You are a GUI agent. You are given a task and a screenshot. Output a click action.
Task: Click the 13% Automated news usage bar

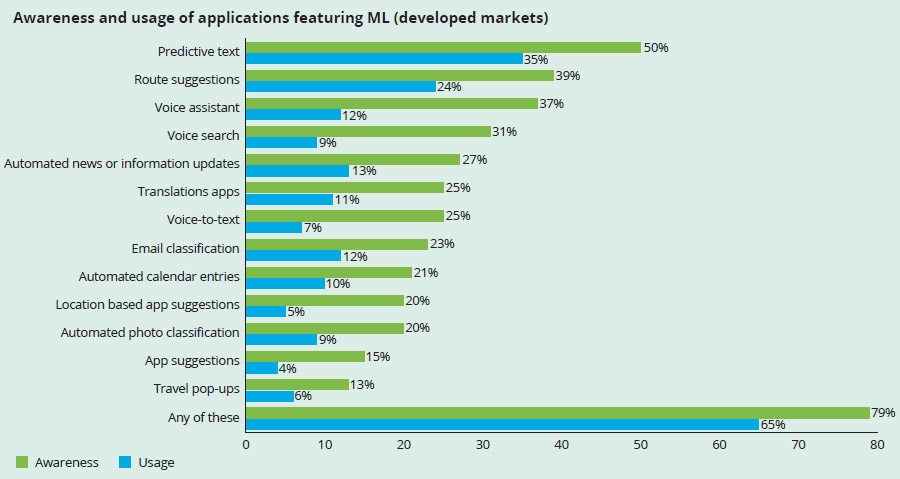tap(297, 171)
